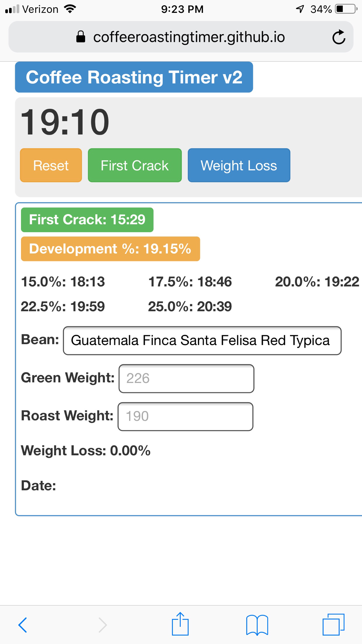This screenshot has height=644, width=362.
Task: Mark First Crack with green button
Action: 135,165
